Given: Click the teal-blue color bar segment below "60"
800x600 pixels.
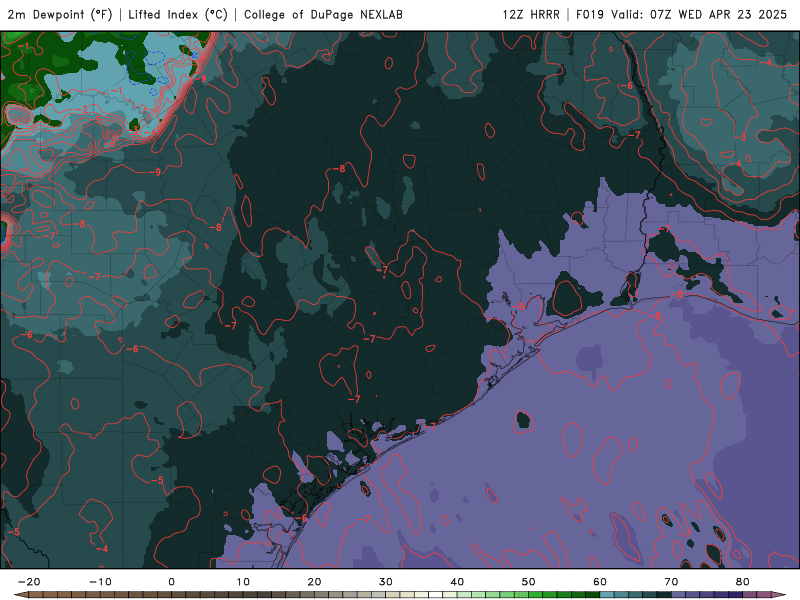Looking at the screenshot, I should tap(607, 595).
